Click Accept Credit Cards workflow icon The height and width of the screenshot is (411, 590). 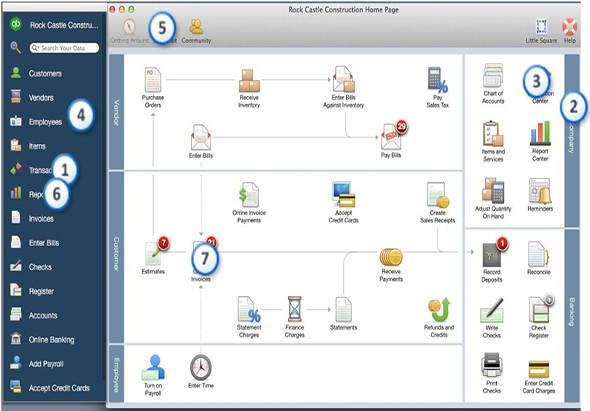point(344,194)
